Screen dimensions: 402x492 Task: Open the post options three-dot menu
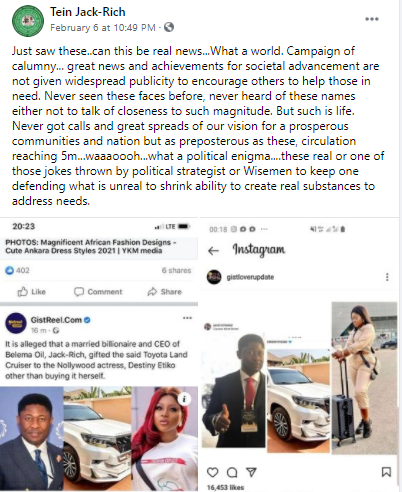coord(372,19)
